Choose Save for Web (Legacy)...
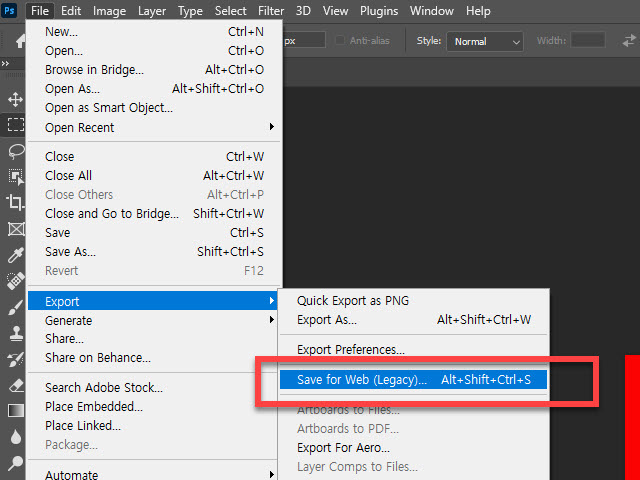 click(413, 380)
